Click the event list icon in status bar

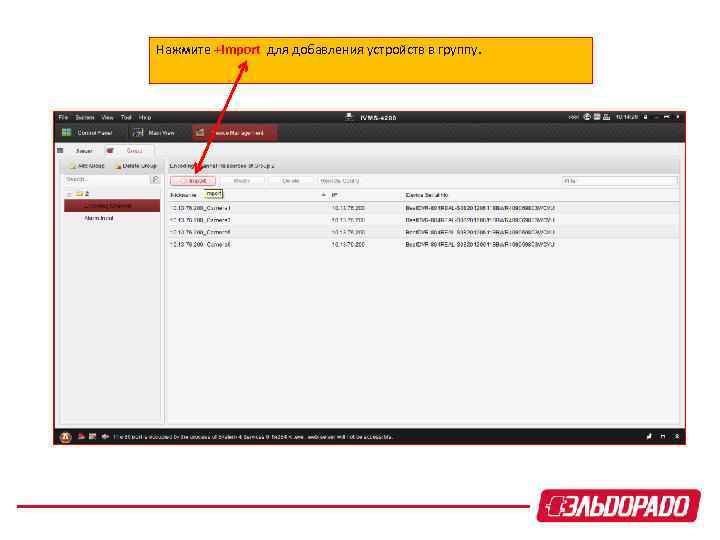coord(92,437)
